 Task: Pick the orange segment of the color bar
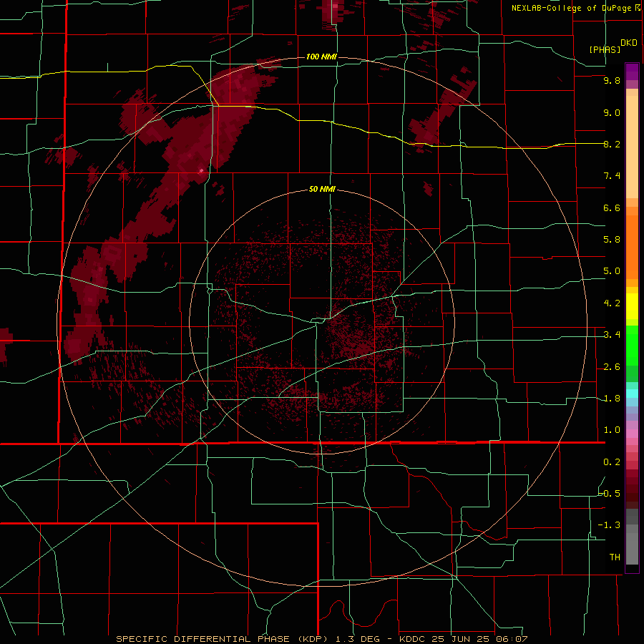(x=632, y=248)
